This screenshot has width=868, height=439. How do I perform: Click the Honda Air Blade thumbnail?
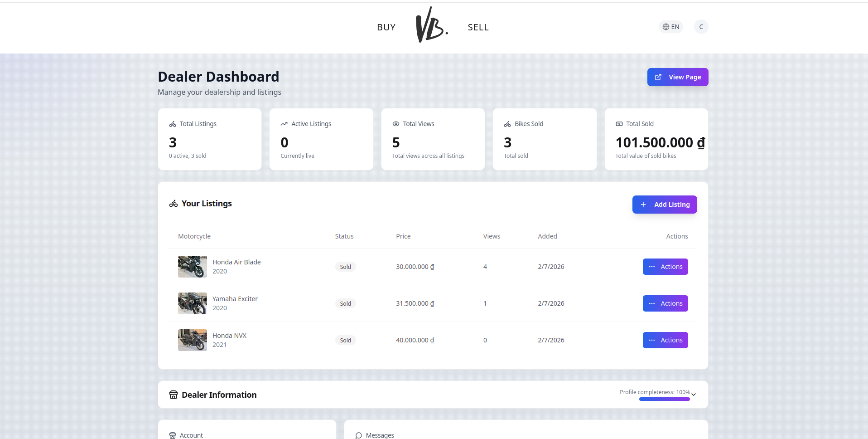(x=193, y=267)
